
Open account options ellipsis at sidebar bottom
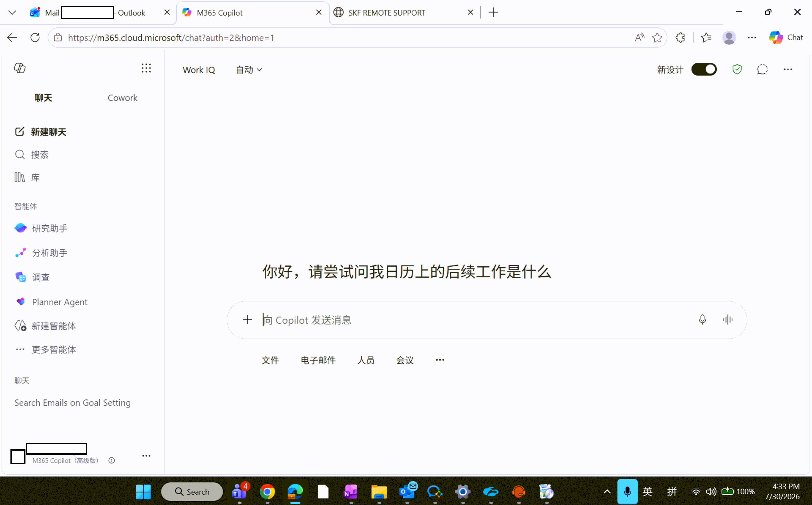pyautogui.click(x=146, y=456)
